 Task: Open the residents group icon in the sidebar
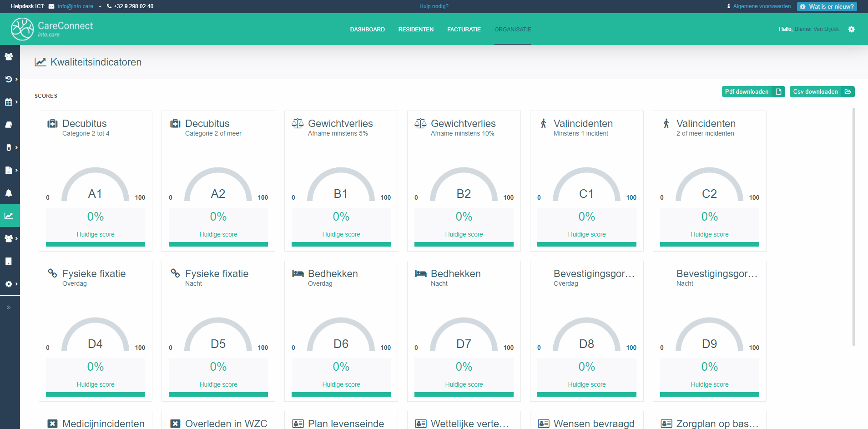[9, 56]
